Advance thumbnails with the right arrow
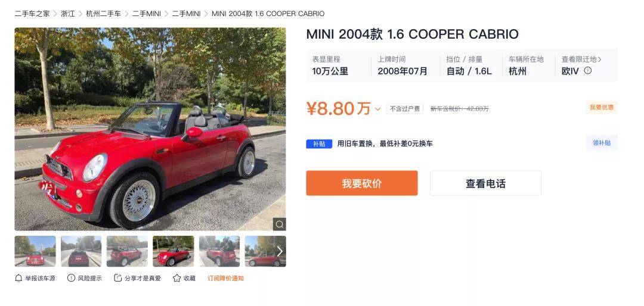This screenshot has height=306, width=644. click(280, 251)
